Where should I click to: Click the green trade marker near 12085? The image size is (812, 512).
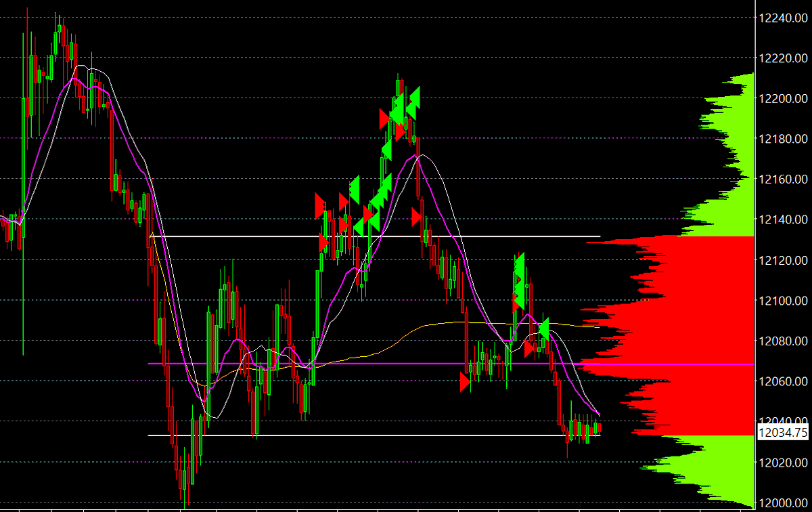[543, 328]
